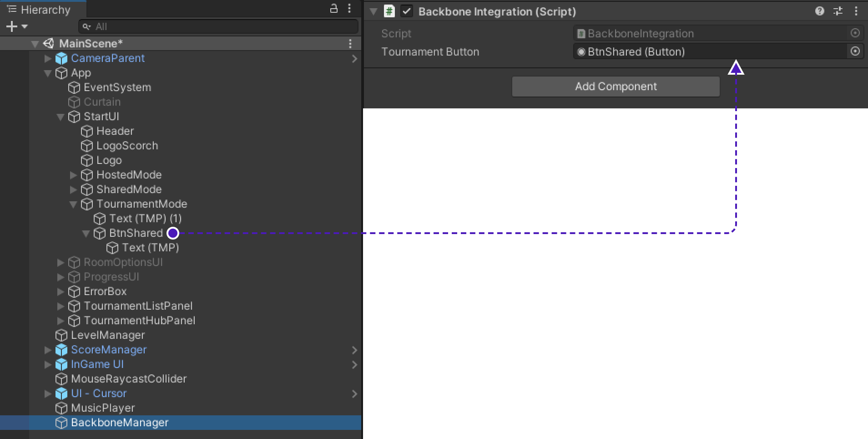
Task: Click the Add Component button
Action: click(x=616, y=87)
